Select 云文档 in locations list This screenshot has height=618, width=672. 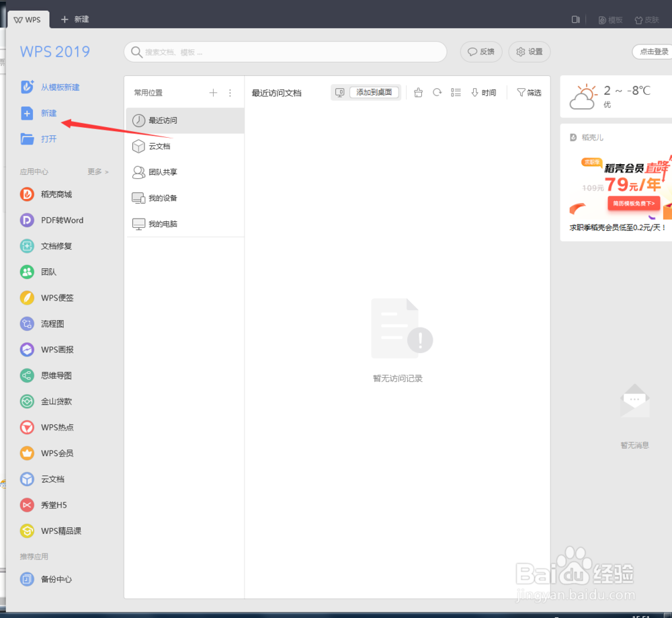(x=185, y=146)
